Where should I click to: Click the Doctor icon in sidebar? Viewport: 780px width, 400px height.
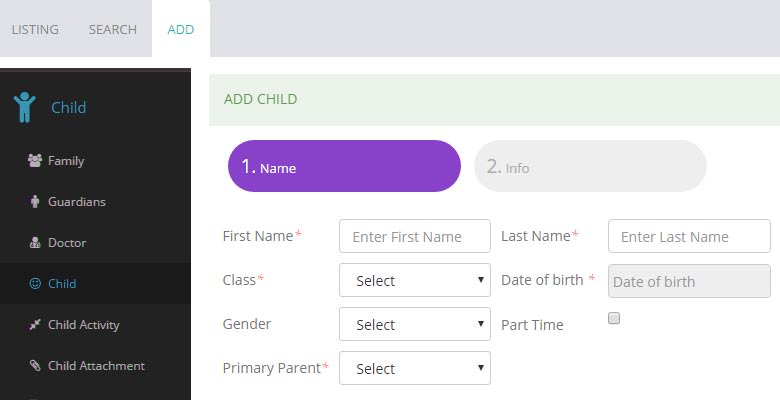click(x=35, y=243)
